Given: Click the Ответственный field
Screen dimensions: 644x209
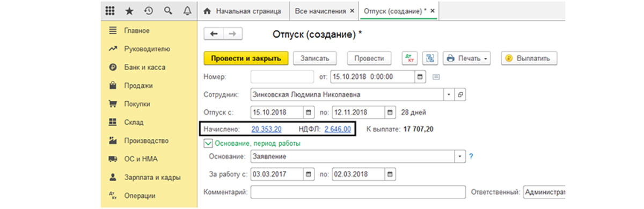Looking at the screenshot, I should click(544, 192).
